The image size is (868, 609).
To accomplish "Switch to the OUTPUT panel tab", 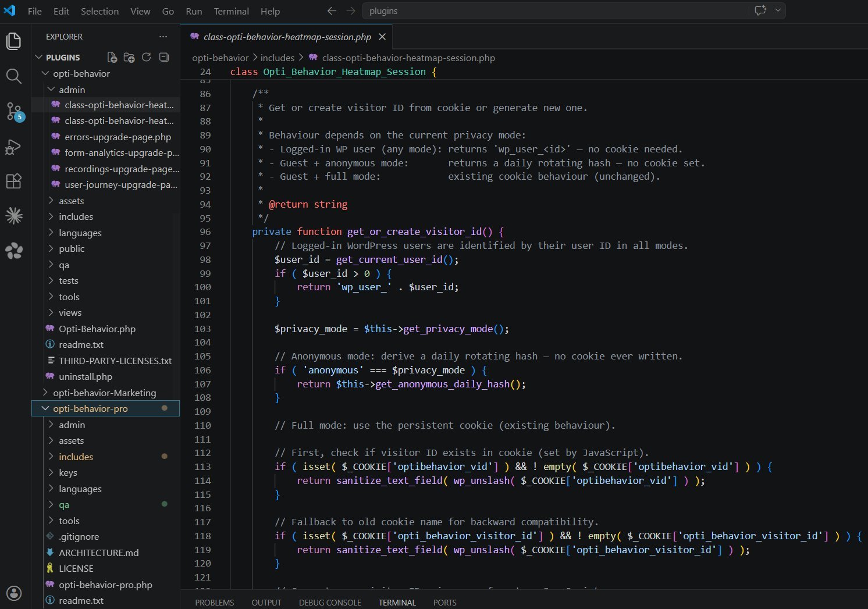I will pos(266,603).
